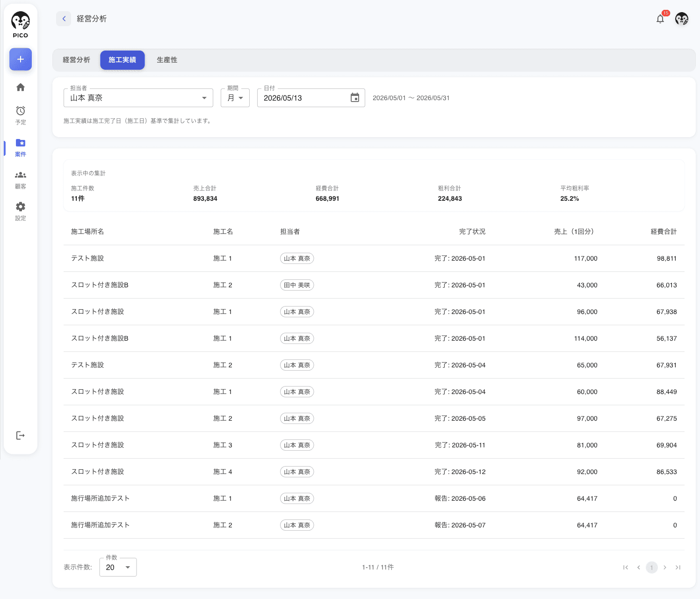700x599 pixels.
Task: Open the 期間 month dropdown
Action: point(235,98)
